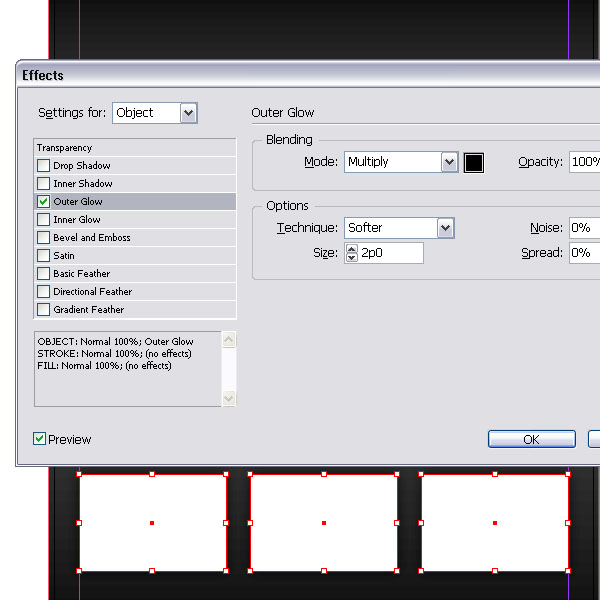This screenshot has height=600, width=600.
Task: Select the Inner Glow label row
Action: coord(135,220)
